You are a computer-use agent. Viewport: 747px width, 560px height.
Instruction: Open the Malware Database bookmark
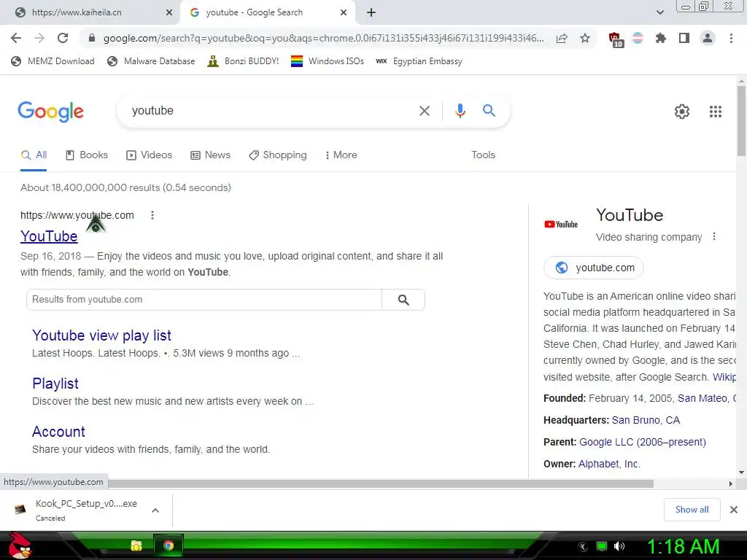coord(152,61)
